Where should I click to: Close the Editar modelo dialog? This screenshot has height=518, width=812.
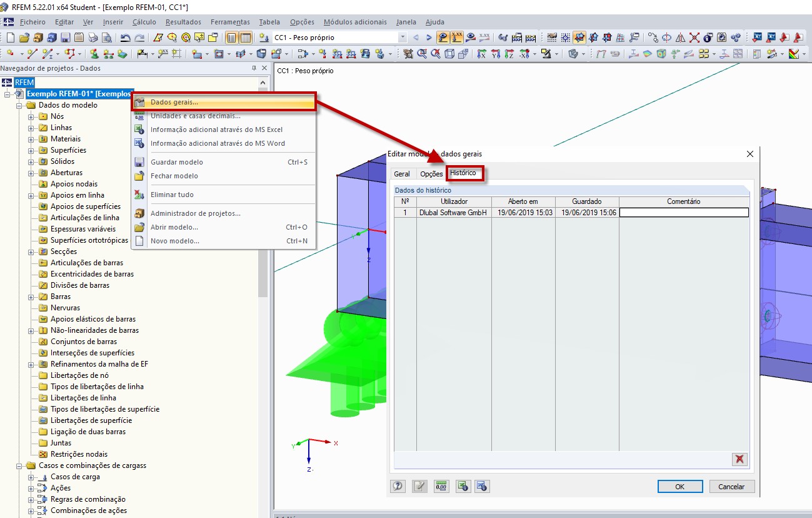750,154
